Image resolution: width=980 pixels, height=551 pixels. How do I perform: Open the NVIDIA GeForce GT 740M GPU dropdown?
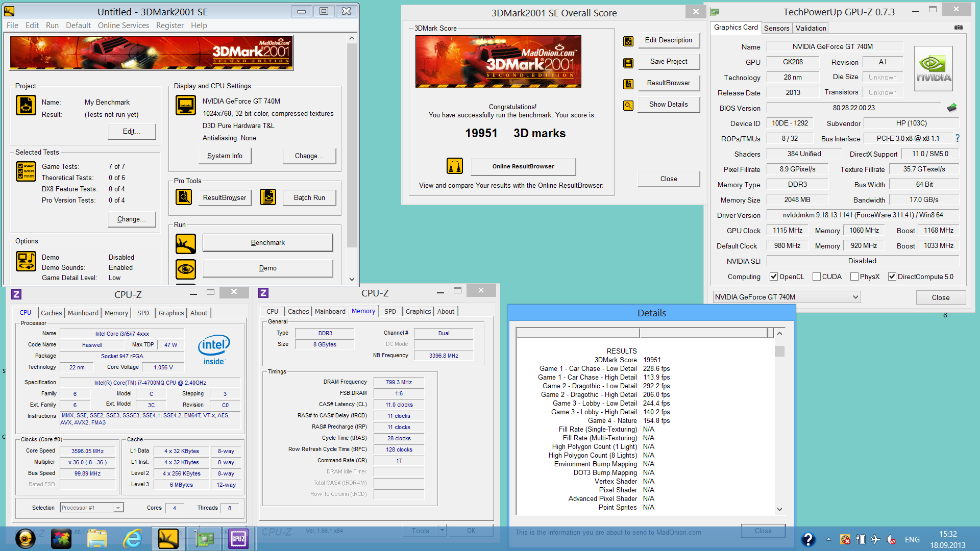pyautogui.click(x=787, y=297)
